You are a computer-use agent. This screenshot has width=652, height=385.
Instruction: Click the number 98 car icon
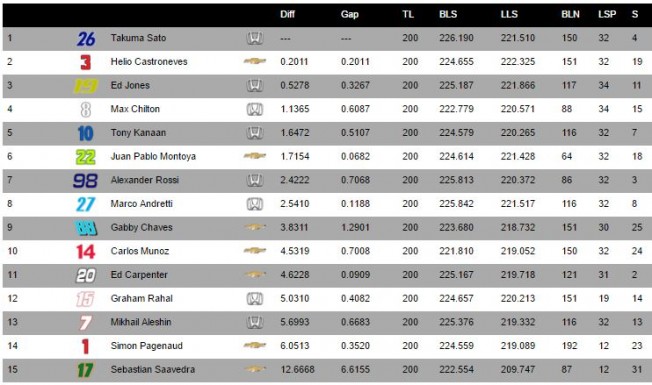coord(85,181)
